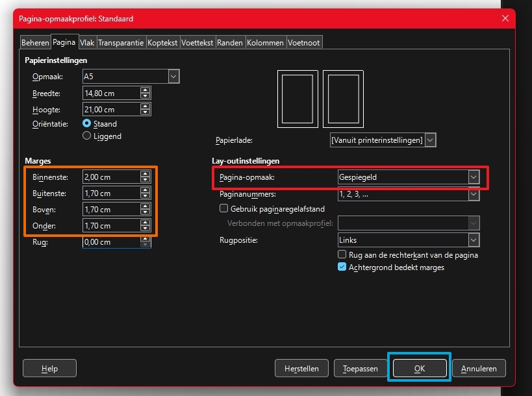The height and width of the screenshot is (396, 532).
Task: Open the Pagina-opmaak Gespiegeld dropdown
Action: pyautogui.click(x=409, y=177)
